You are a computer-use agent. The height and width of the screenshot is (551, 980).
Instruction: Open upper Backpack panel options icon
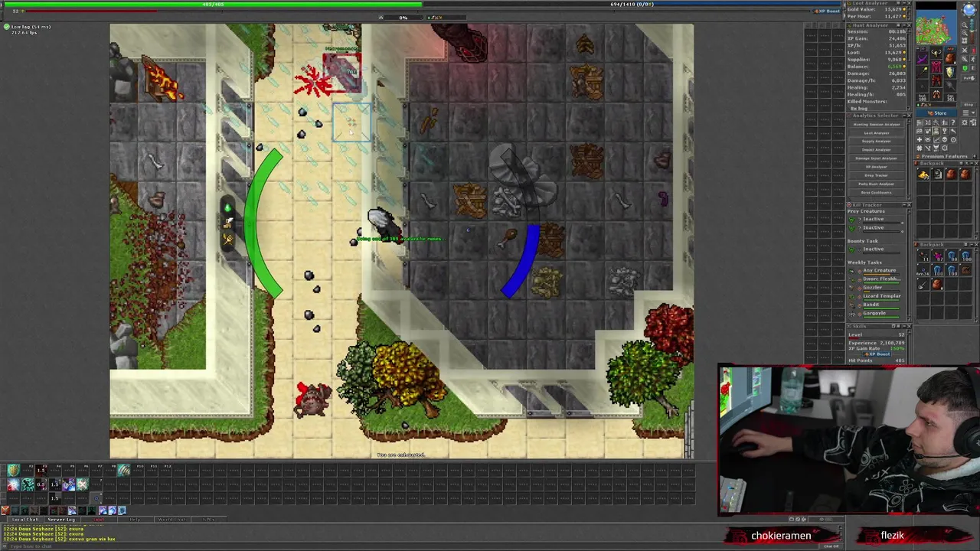(x=962, y=163)
